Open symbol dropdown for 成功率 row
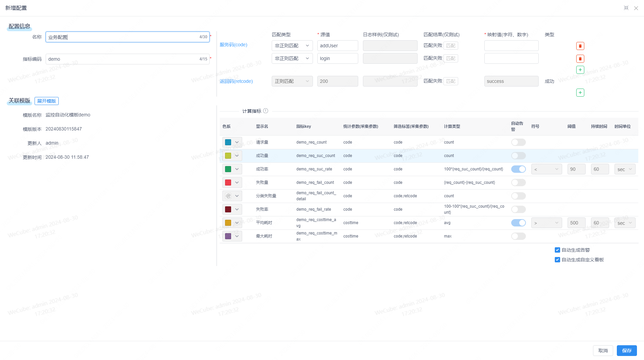This screenshot has height=360, width=644. (546, 169)
